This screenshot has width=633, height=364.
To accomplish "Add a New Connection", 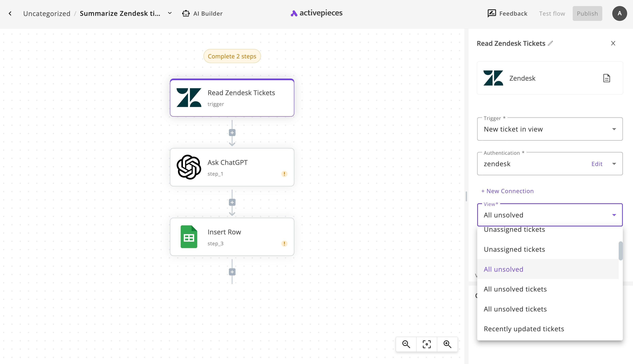I will (507, 191).
